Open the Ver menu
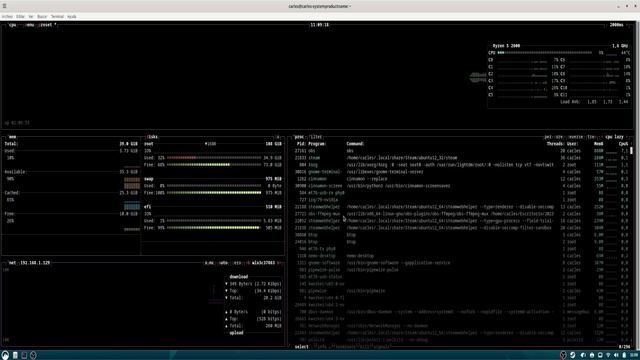Viewport: 640px width, 360px height. point(31,17)
